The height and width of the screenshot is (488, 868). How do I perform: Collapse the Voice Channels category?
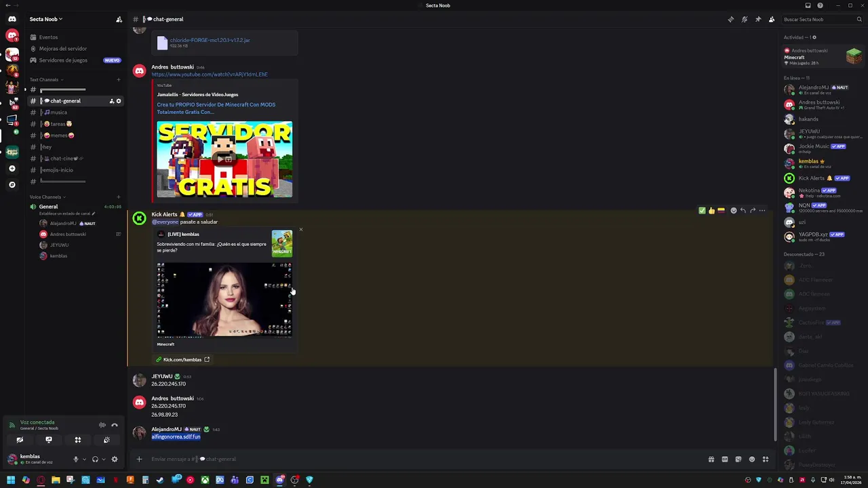(46, 197)
